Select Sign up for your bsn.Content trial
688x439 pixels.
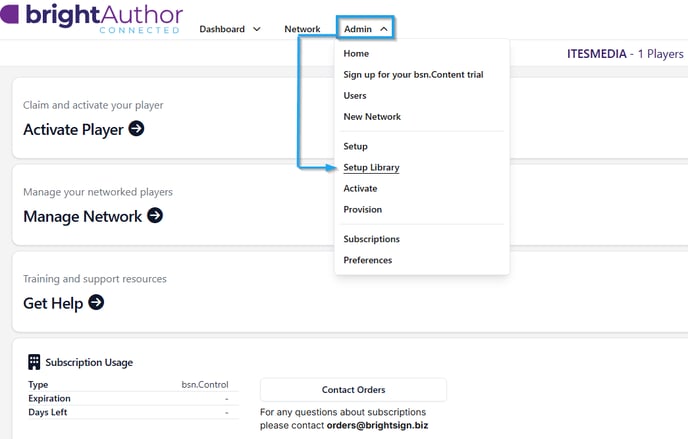(x=413, y=75)
